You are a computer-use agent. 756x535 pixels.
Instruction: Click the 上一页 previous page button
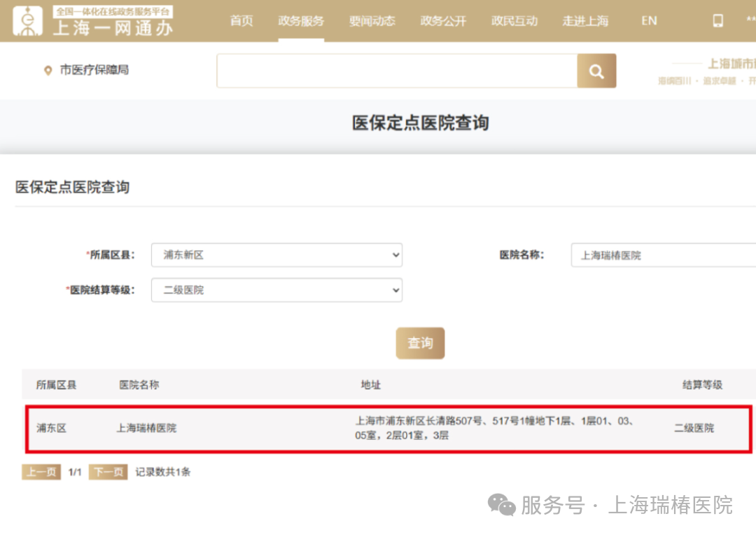point(40,472)
